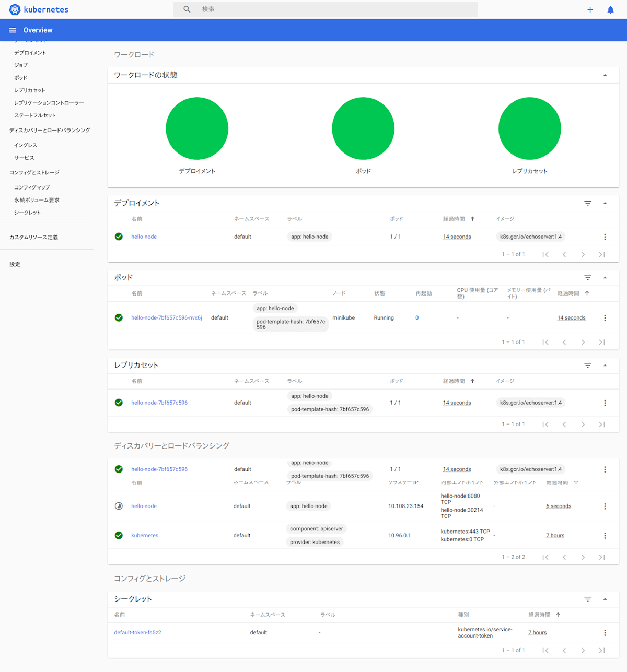This screenshot has height=672, width=627.
Task: Open コンフィグマップ in the sidebar
Action: [32, 187]
